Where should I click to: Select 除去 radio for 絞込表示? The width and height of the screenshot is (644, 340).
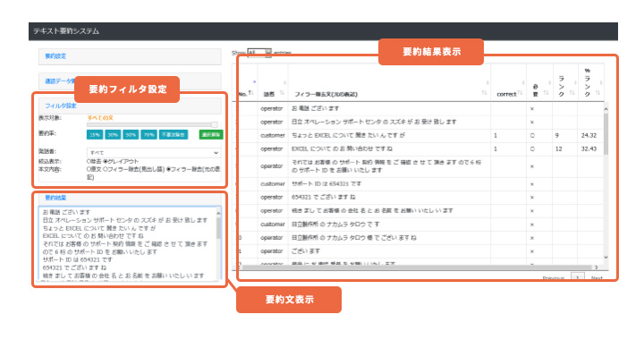(x=89, y=161)
